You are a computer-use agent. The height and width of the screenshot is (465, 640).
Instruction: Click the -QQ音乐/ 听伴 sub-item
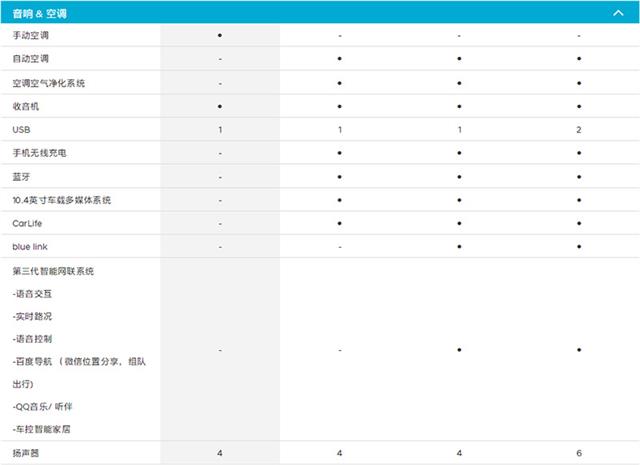[44, 406]
